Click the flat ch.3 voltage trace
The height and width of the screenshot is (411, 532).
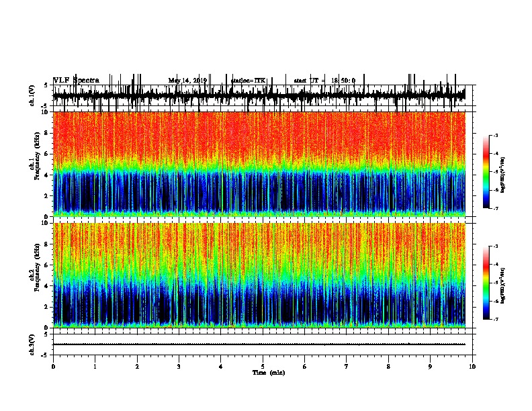tap(259, 345)
